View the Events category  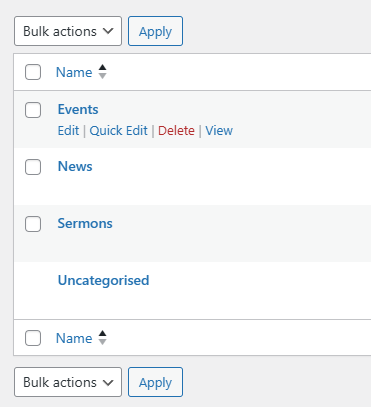point(219,130)
